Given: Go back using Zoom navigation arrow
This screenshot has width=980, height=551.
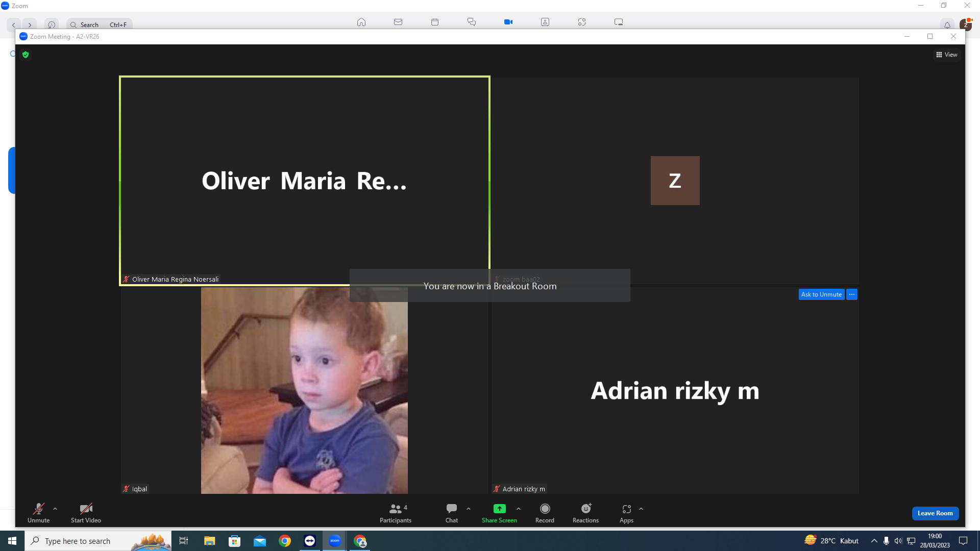Looking at the screenshot, I should [x=14, y=24].
